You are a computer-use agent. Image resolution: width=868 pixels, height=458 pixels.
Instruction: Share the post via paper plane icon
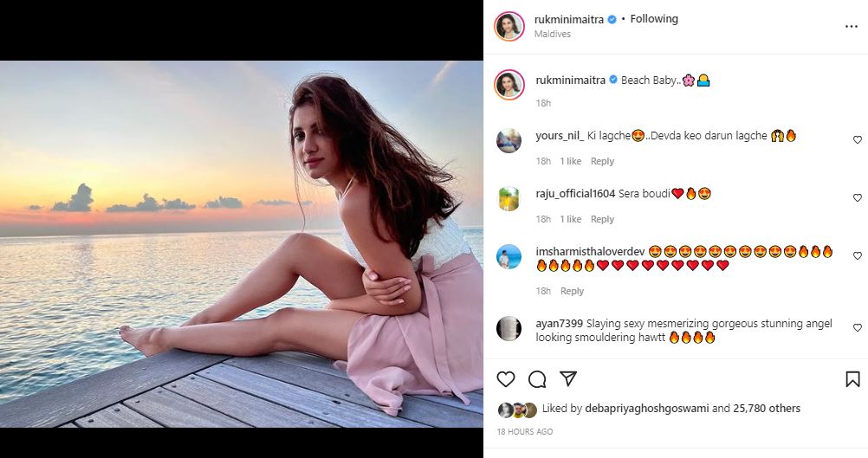click(567, 379)
